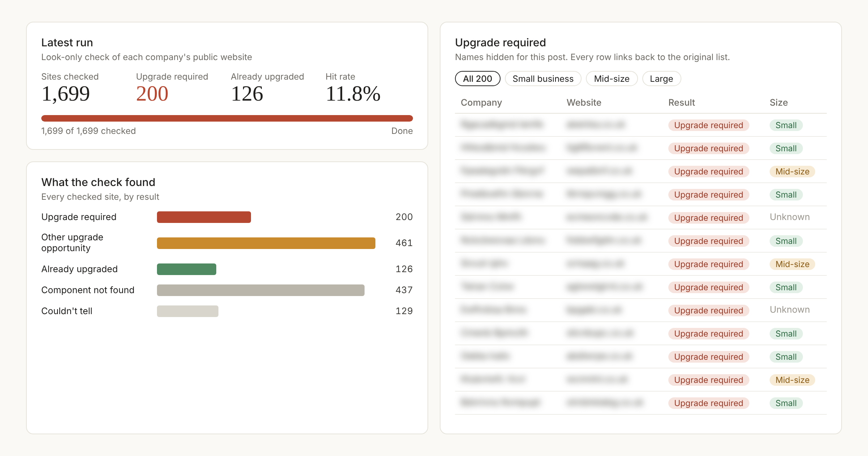868x456 pixels.
Task: Click the Website column header
Action: 584,102
